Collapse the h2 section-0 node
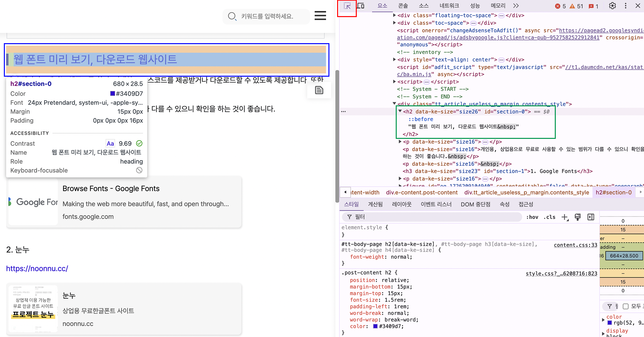 (400, 111)
